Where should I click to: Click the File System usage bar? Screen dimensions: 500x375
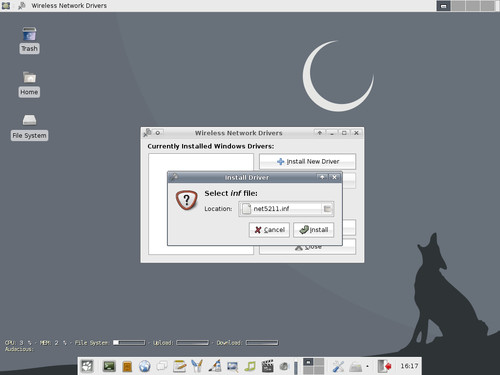(129, 343)
